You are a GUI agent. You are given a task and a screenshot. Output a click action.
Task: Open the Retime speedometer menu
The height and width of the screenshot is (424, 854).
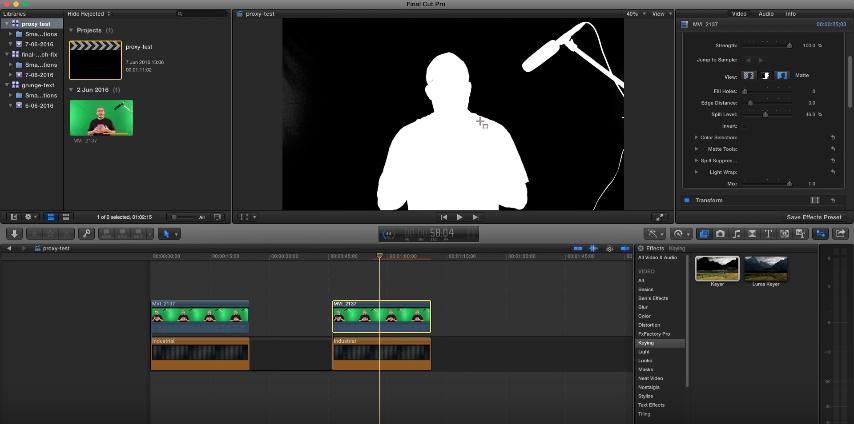[679, 234]
